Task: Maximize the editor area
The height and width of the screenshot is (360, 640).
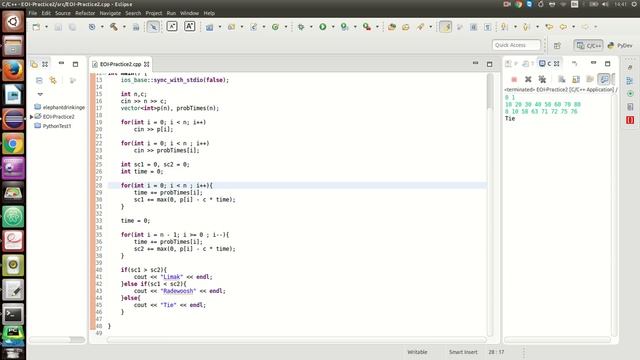Action: coord(489,64)
